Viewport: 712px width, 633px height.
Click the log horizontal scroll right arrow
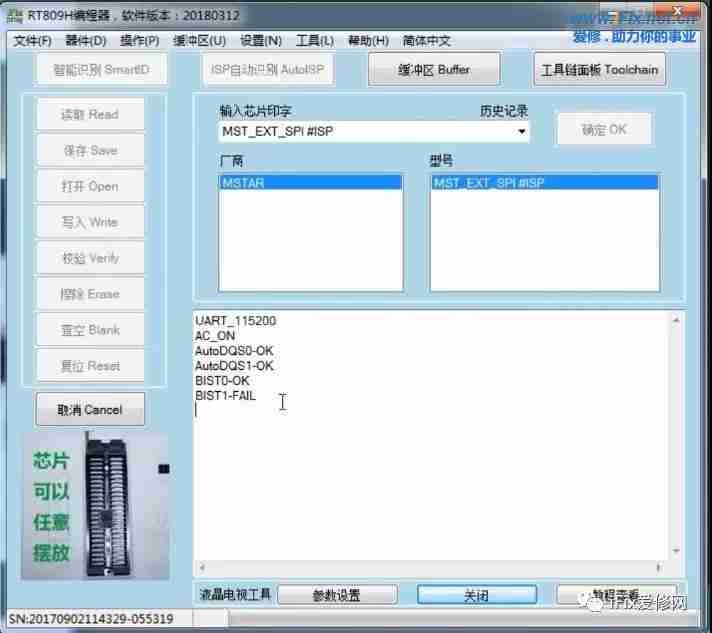coord(658,567)
